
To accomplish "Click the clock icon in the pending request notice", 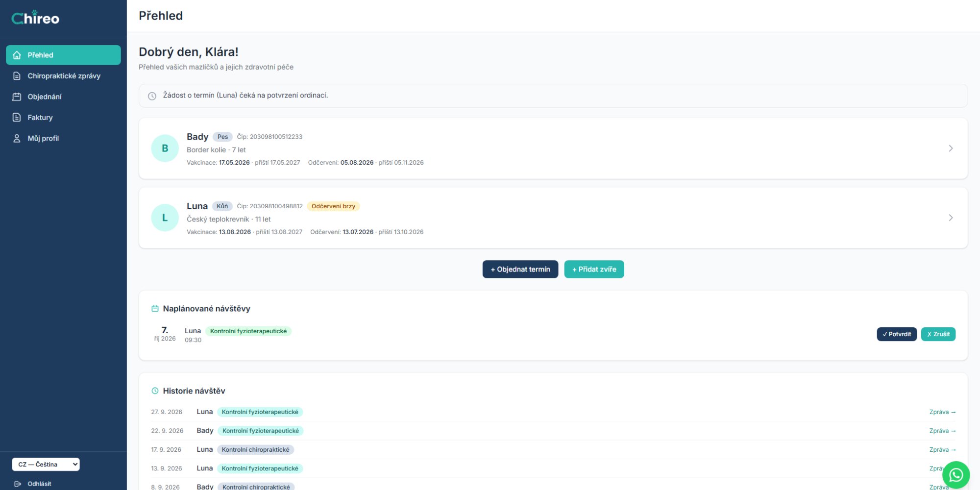I will click(152, 96).
